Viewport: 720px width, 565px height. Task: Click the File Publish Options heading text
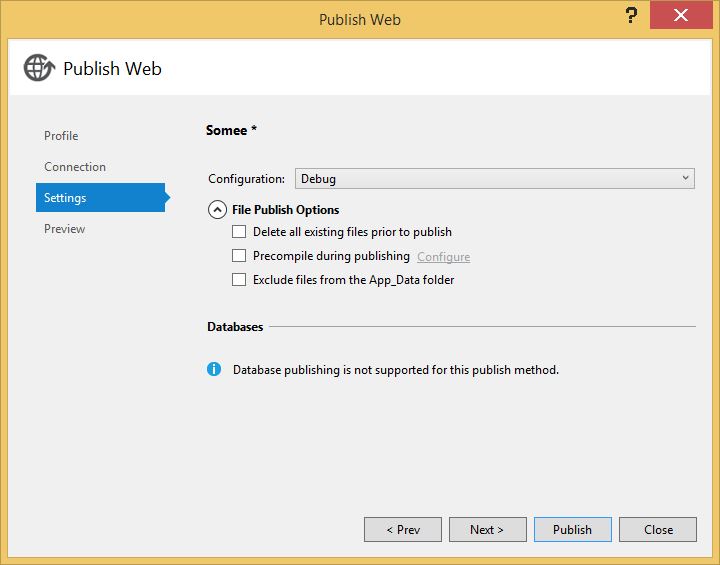(x=286, y=209)
